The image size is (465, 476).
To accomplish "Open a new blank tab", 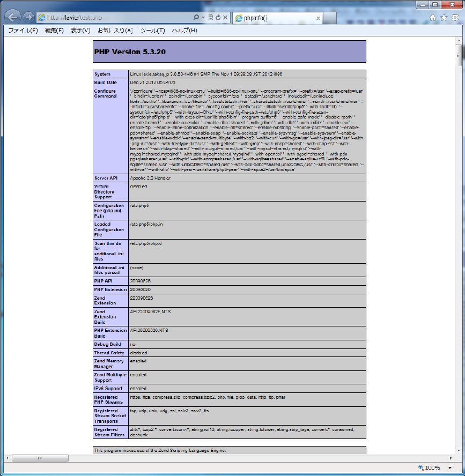I will pyautogui.click(x=329, y=18).
